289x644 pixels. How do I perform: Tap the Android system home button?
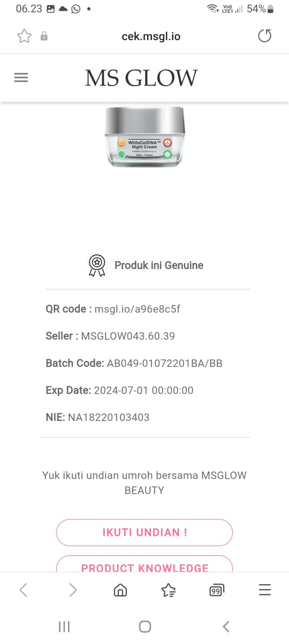[144, 626]
